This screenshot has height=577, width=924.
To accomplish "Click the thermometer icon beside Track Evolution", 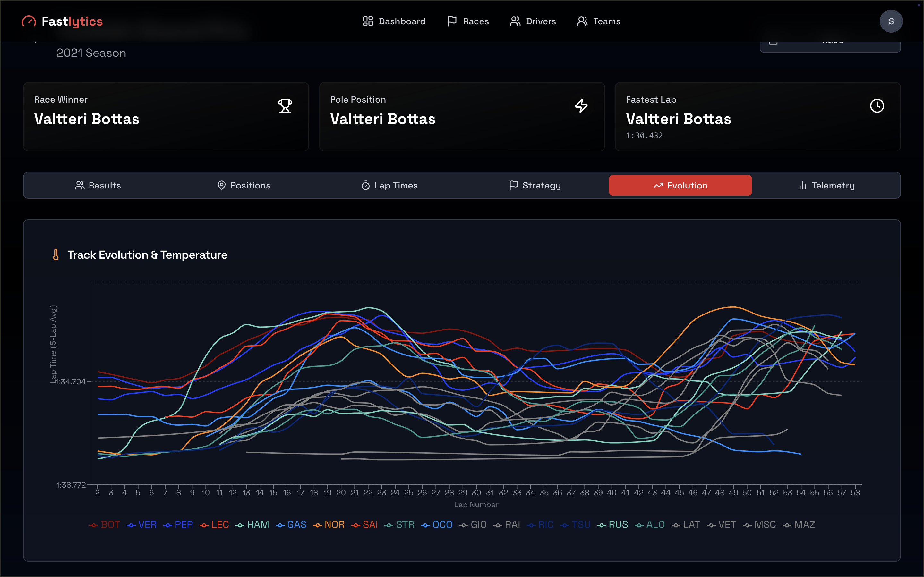I will pyautogui.click(x=56, y=255).
